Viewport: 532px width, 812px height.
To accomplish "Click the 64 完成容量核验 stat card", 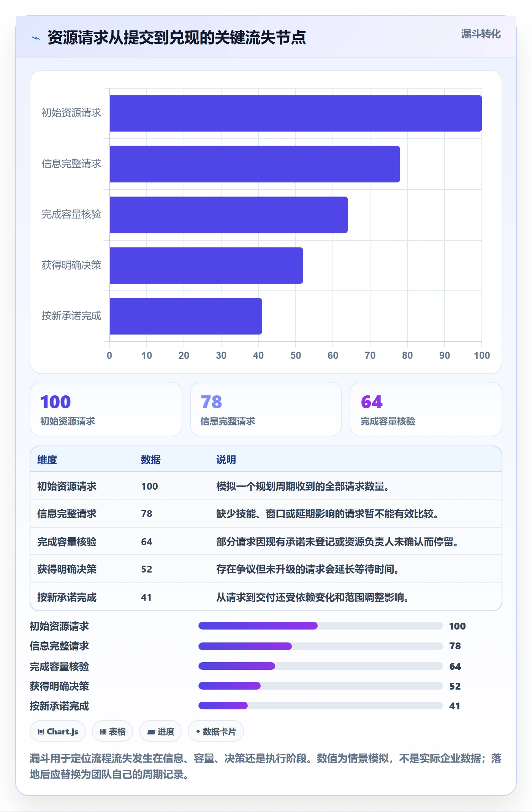I will pos(426,409).
